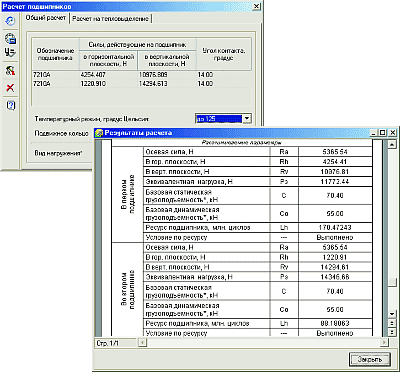Viewport: 400px width, 372px height.
Task: Click the vertical scrollbar up arrow
Action: point(392,144)
